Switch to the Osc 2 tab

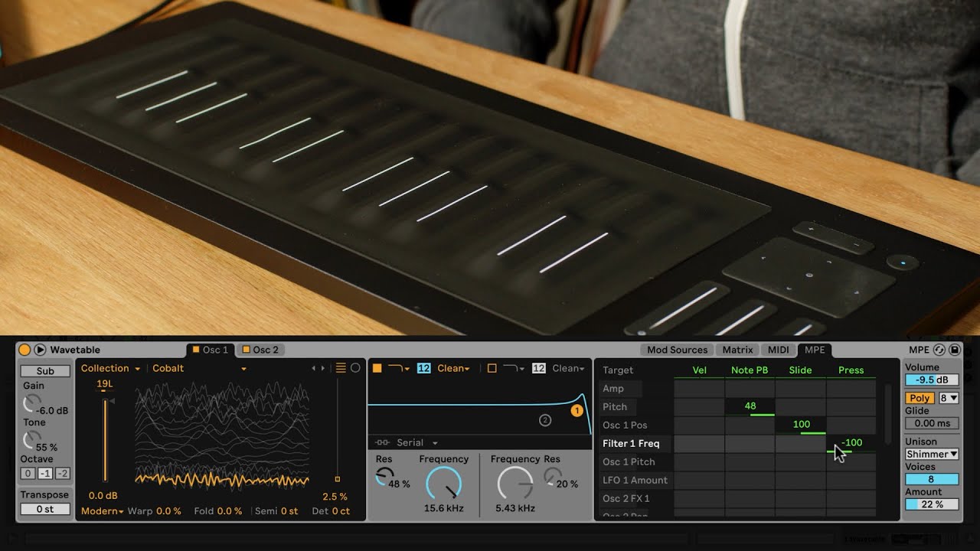pyautogui.click(x=261, y=350)
